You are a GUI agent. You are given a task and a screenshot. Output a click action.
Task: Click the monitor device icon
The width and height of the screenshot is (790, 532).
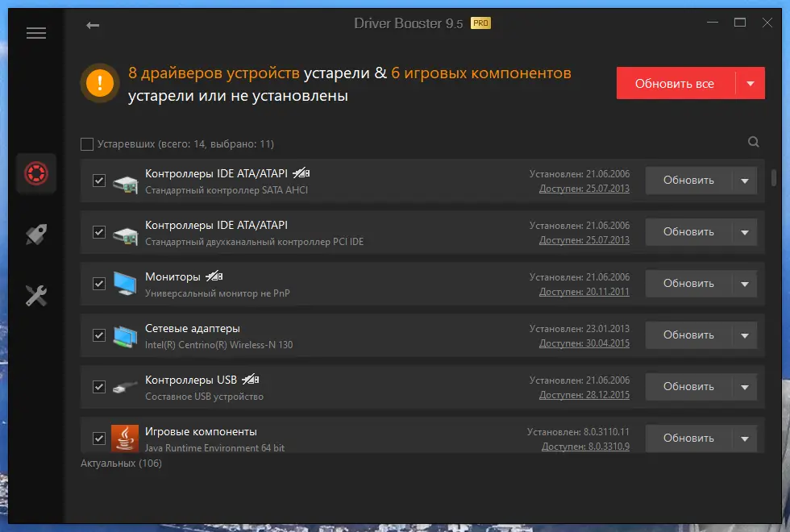click(125, 284)
